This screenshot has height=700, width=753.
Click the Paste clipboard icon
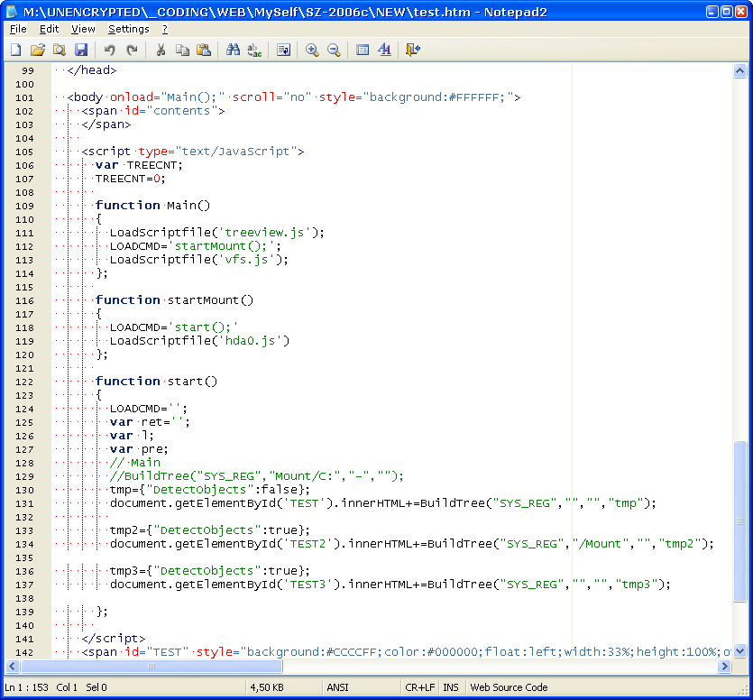coord(204,50)
